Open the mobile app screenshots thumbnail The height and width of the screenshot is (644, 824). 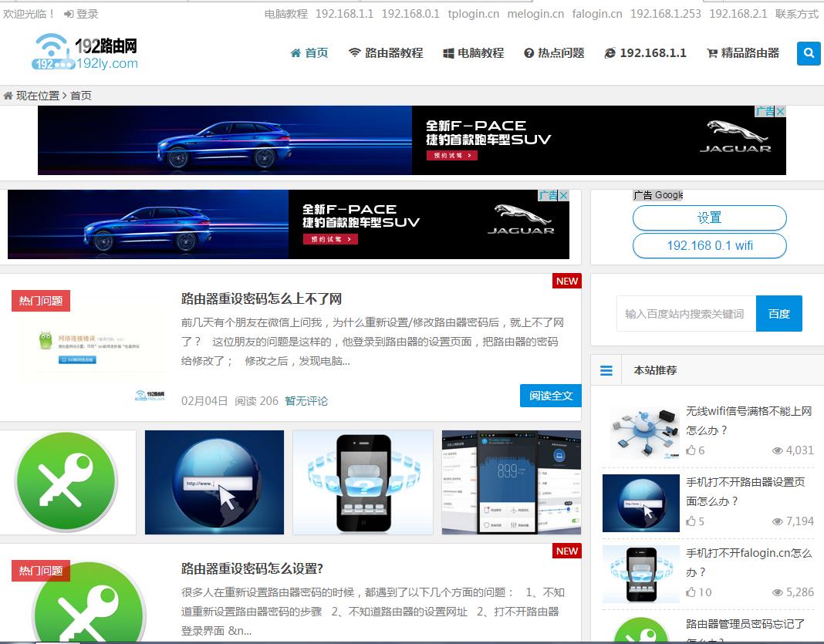point(512,482)
